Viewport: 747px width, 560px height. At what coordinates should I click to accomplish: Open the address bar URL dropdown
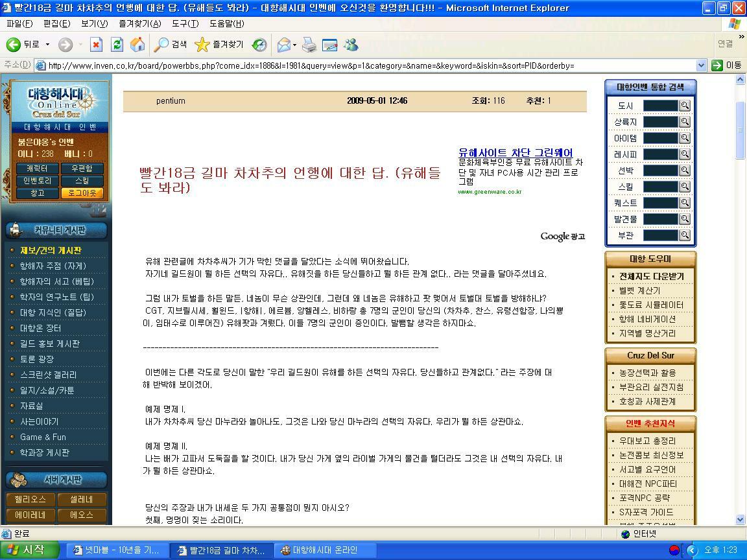701,65
